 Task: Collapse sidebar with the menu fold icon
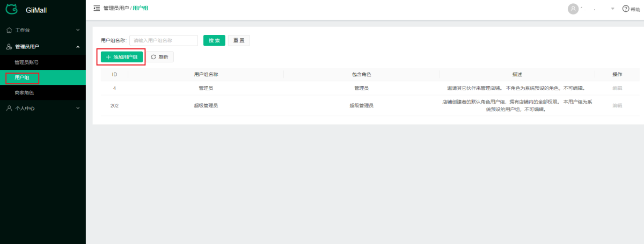[x=97, y=8]
